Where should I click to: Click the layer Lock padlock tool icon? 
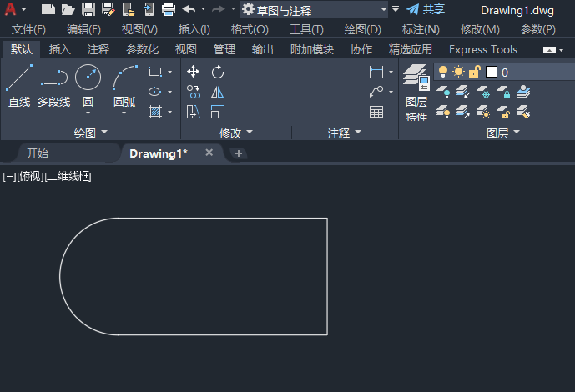pyautogui.click(x=503, y=92)
